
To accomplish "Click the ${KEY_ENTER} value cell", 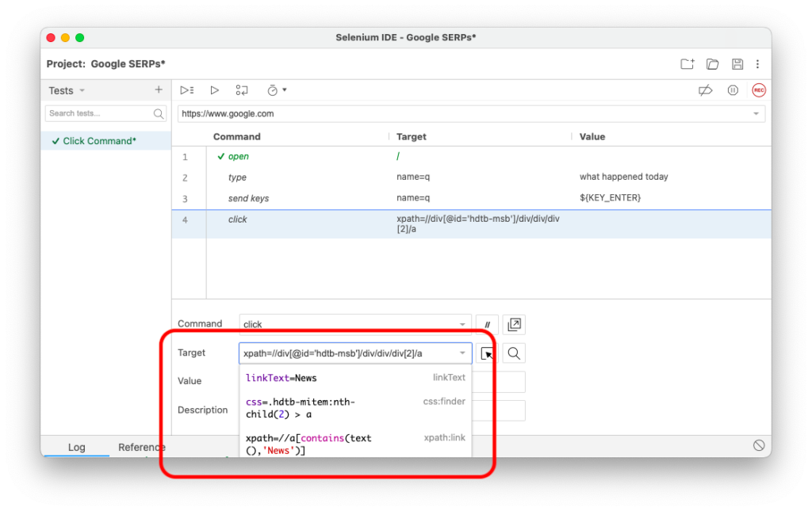I will click(x=610, y=197).
